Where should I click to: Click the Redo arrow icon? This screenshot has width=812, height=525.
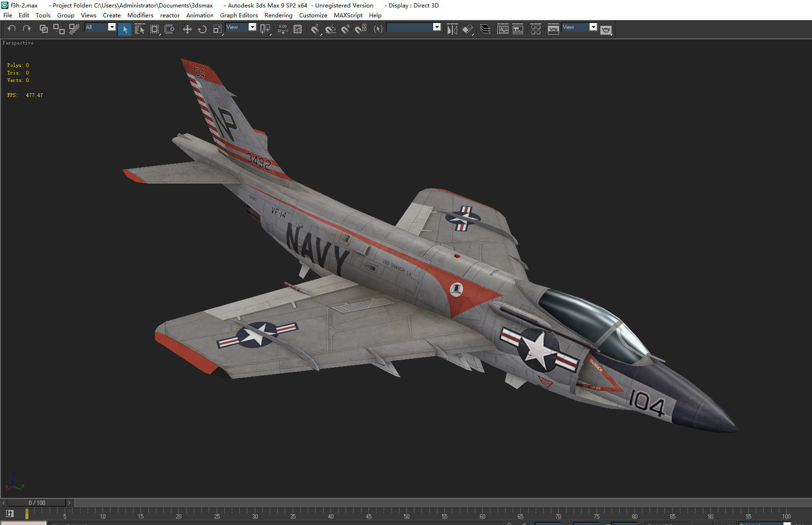(x=27, y=29)
